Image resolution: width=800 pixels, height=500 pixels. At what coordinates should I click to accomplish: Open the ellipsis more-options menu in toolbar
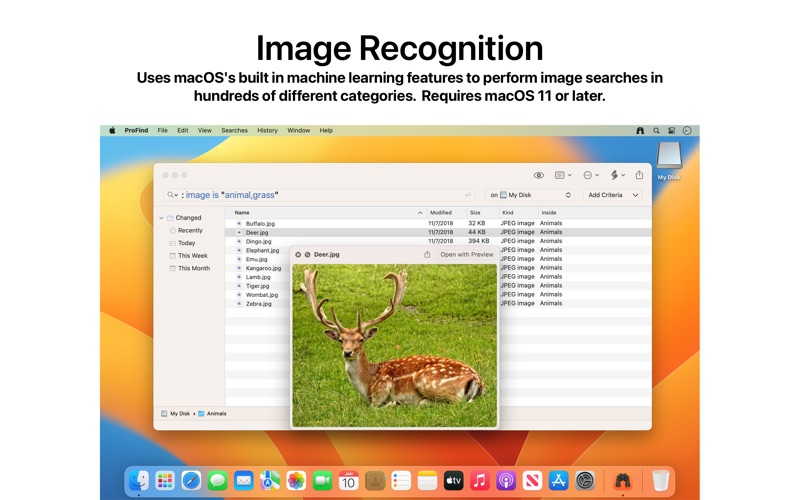590,175
